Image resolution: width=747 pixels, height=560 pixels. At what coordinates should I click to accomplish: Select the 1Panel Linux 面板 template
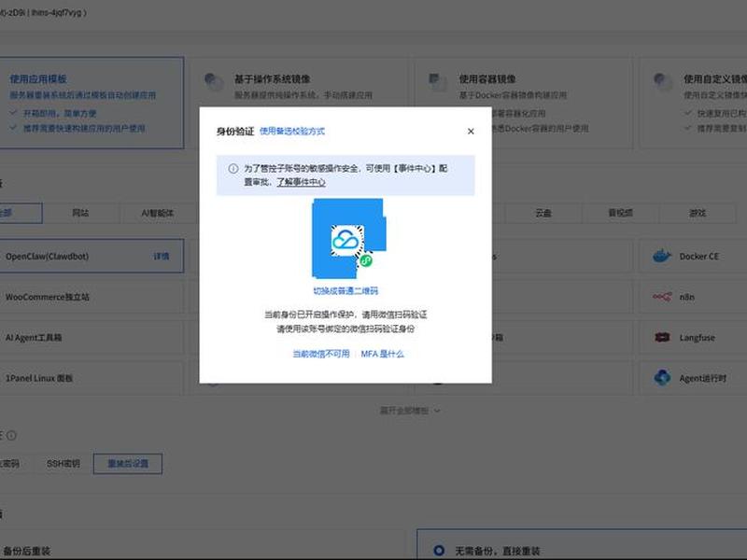pos(92,378)
